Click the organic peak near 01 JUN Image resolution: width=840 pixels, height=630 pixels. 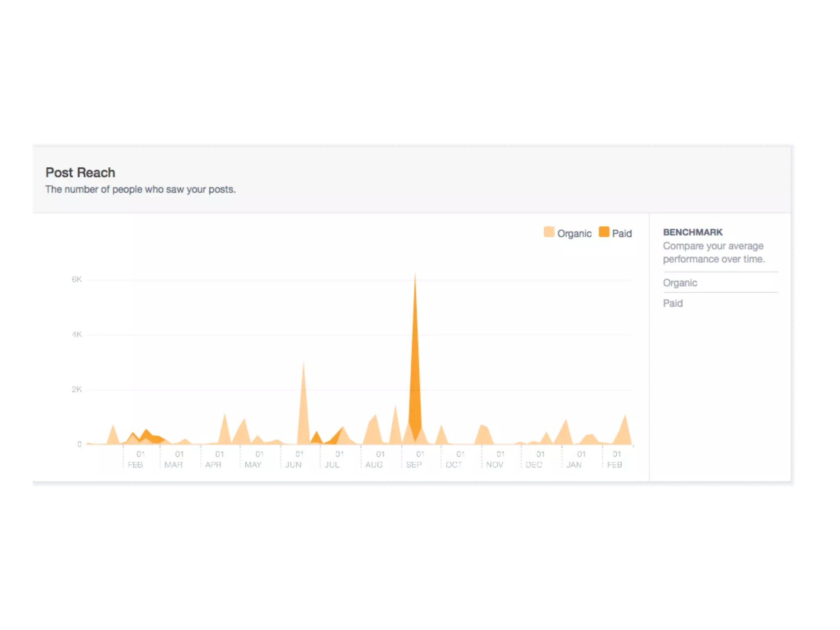pyautogui.click(x=304, y=402)
